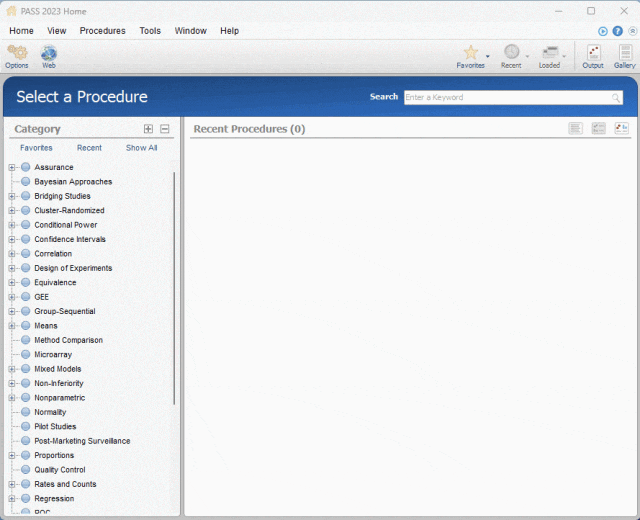Select the Post-Marketing Surveillance category
The height and width of the screenshot is (520, 640).
tap(82, 441)
